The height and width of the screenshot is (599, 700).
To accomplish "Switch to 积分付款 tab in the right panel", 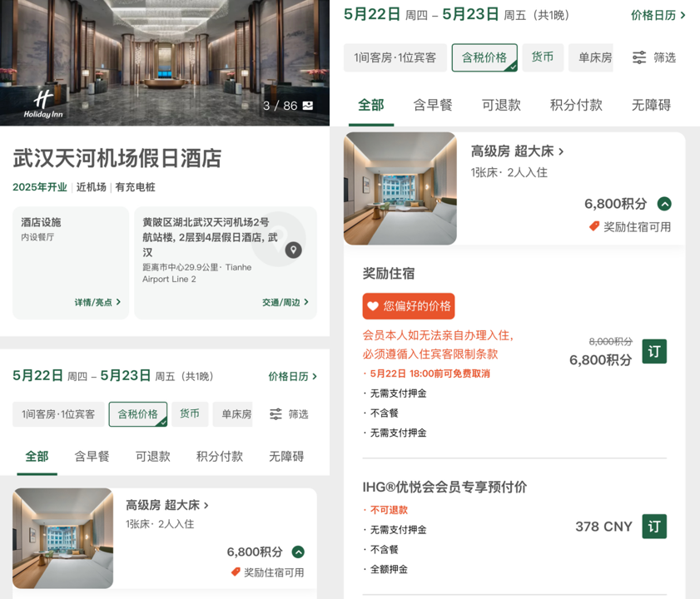I will 576,106.
